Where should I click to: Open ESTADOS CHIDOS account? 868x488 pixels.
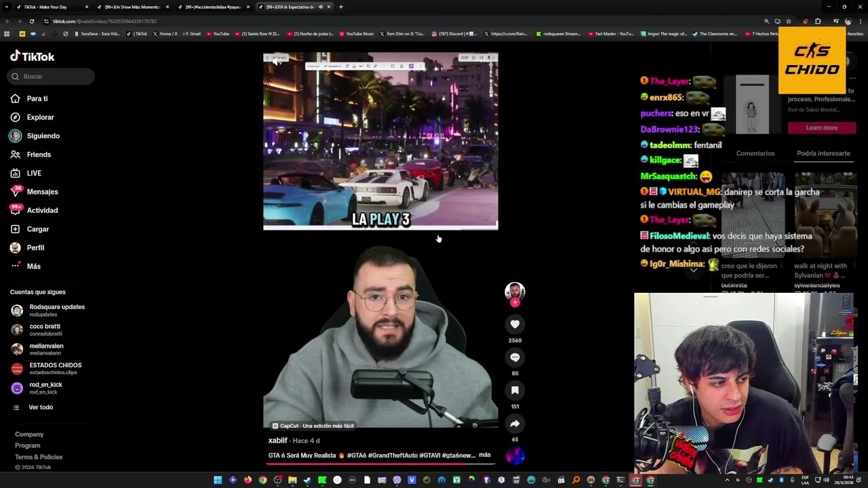[x=46, y=369]
